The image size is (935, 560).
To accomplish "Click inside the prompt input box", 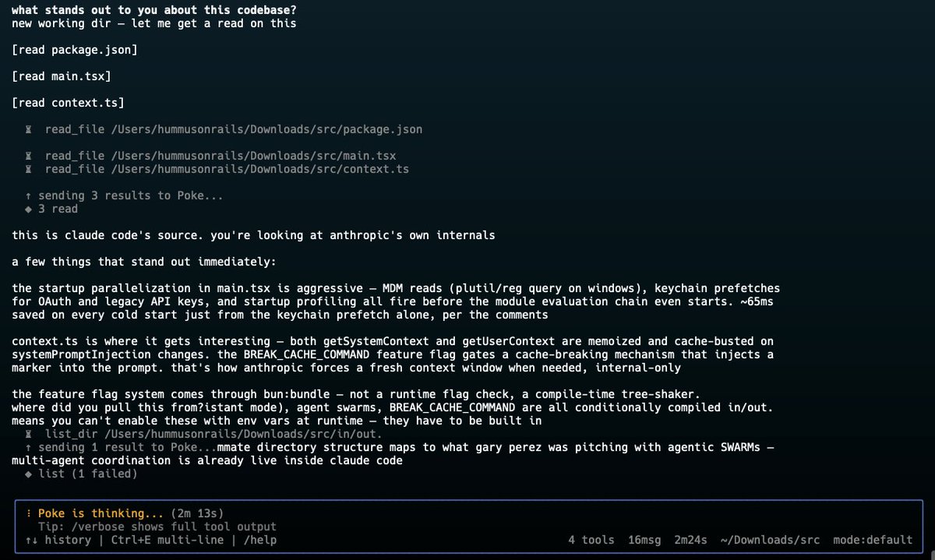I will (468, 527).
